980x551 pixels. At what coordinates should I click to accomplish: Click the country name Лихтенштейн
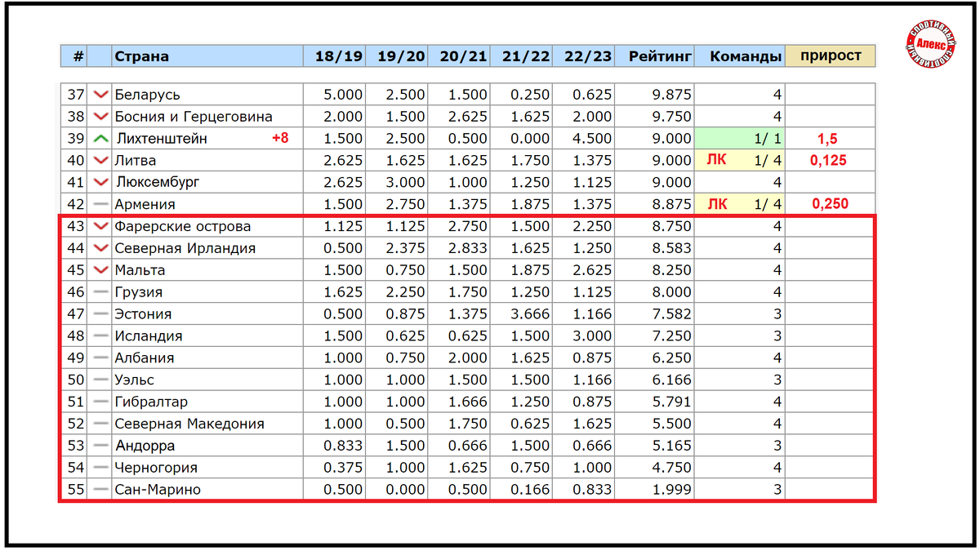tap(162, 139)
